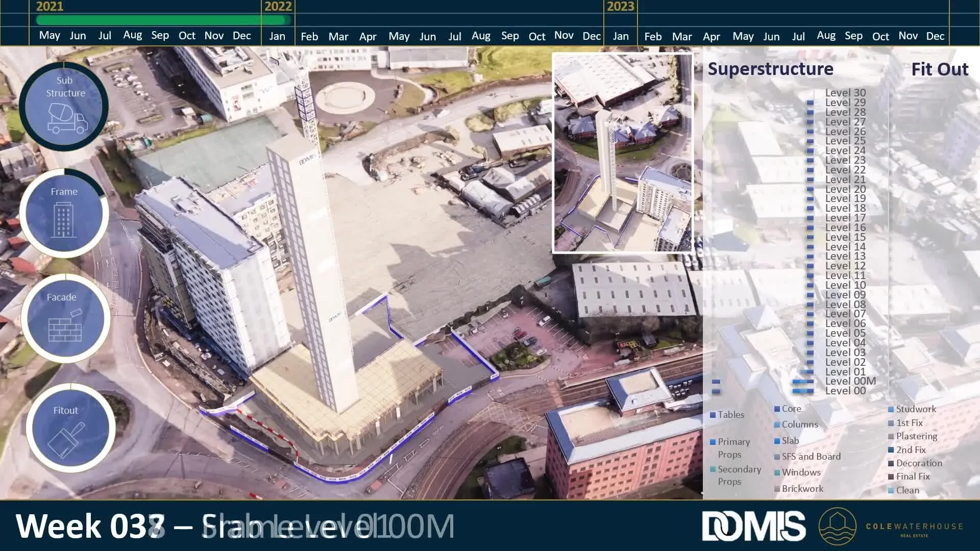Click the Core legend color square
The height and width of the screenshot is (551, 980).
coord(777,409)
